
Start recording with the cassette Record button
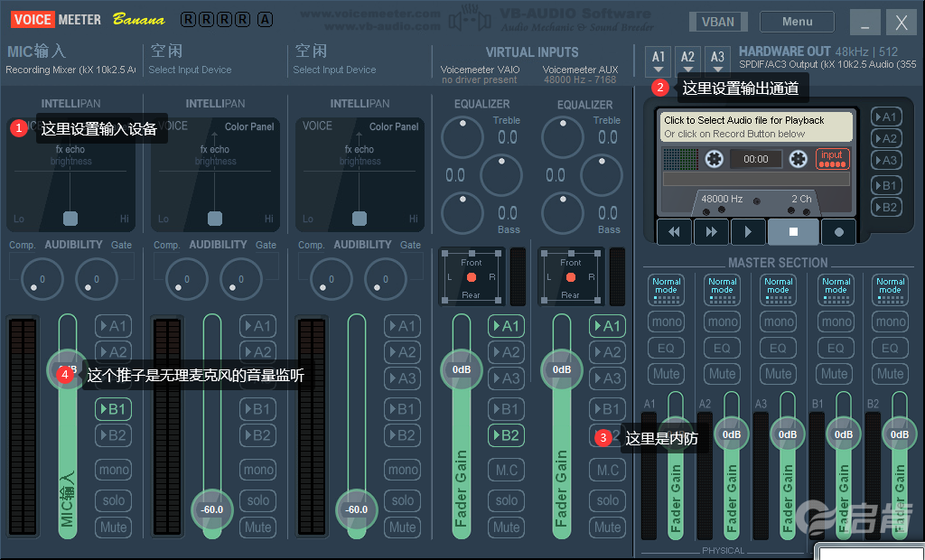[x=838, y=232]
